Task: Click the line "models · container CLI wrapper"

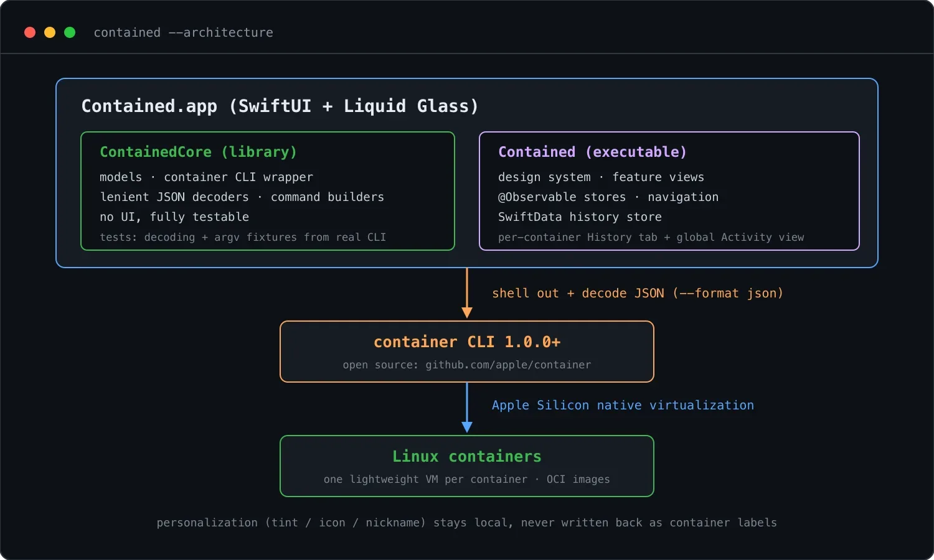Action: 206,177
